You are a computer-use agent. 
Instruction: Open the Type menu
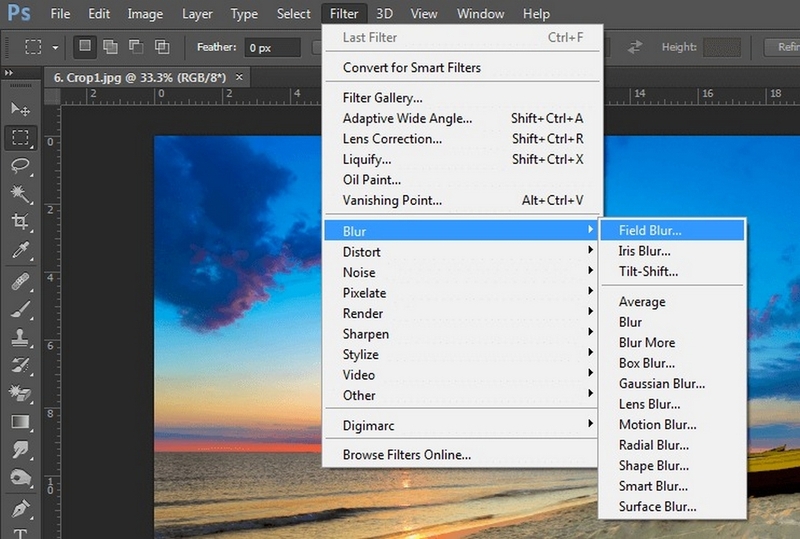click(244, 14)
